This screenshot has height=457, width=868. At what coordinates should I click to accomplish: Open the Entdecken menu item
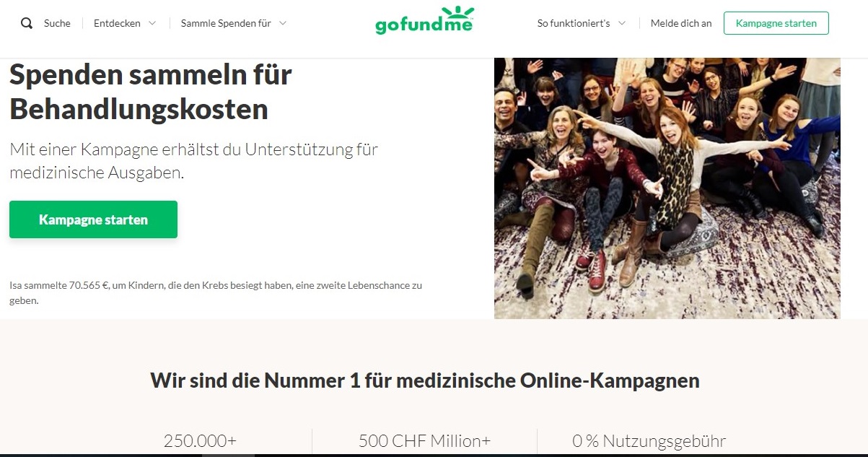click(x=117, y=23)
